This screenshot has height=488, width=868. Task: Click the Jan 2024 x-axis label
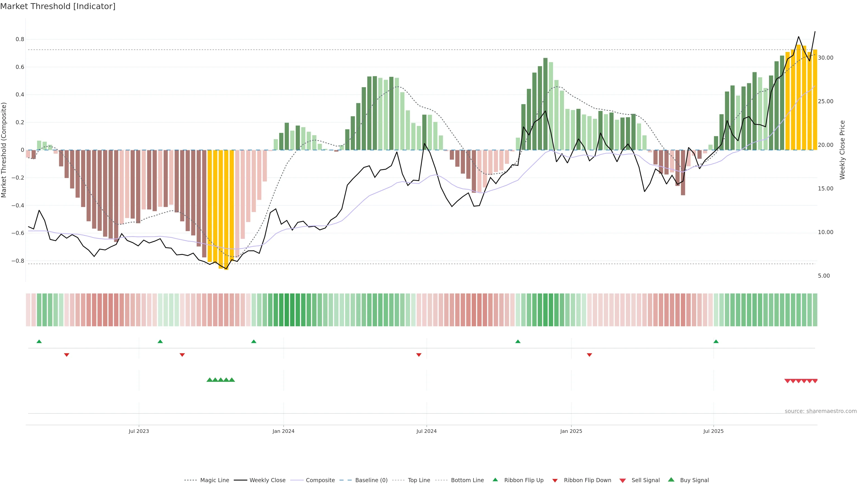283,431
